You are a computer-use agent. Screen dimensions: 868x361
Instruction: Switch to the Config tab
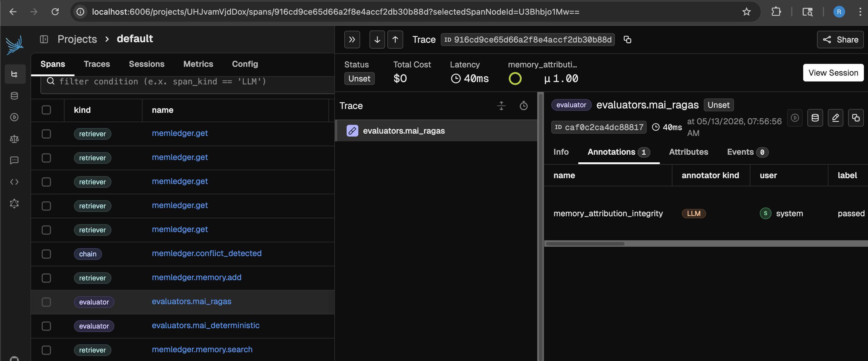[x=245, y=64]
